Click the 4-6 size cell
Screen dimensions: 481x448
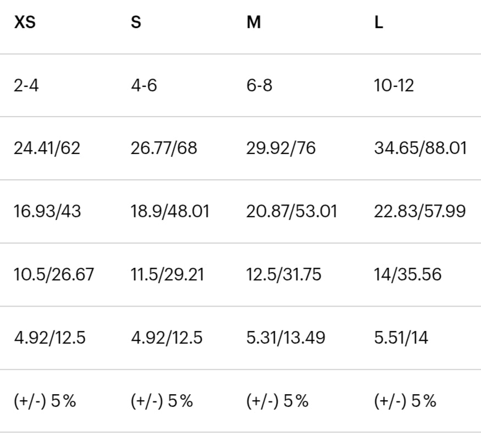[x=144, y=85]
